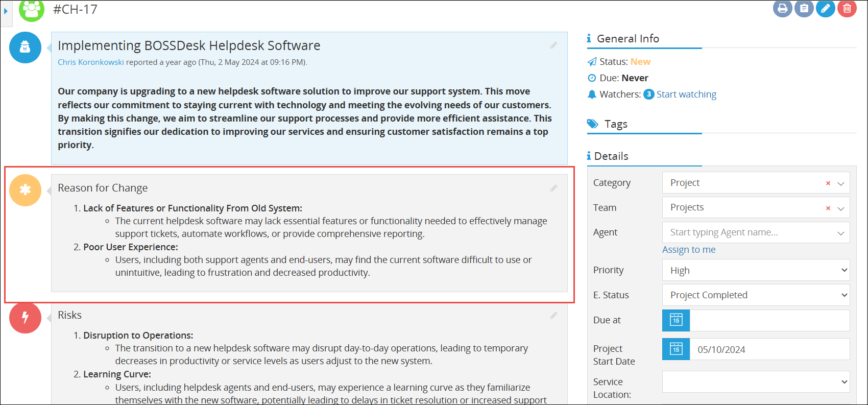868x405 pixels.
Task: Edit the Risks section pencil
Action: (x=553, y=316)
